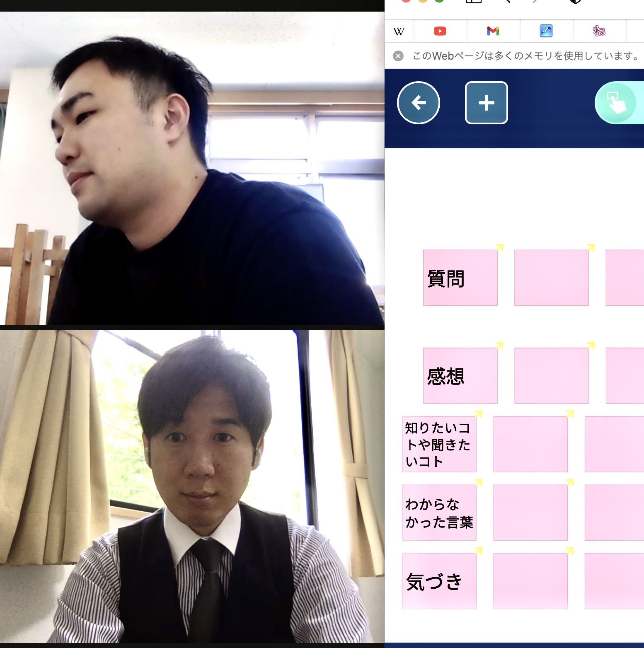
Task: Click arrow on blank note beside 質問
Action: pyautogui.click(x=591, y=247)
